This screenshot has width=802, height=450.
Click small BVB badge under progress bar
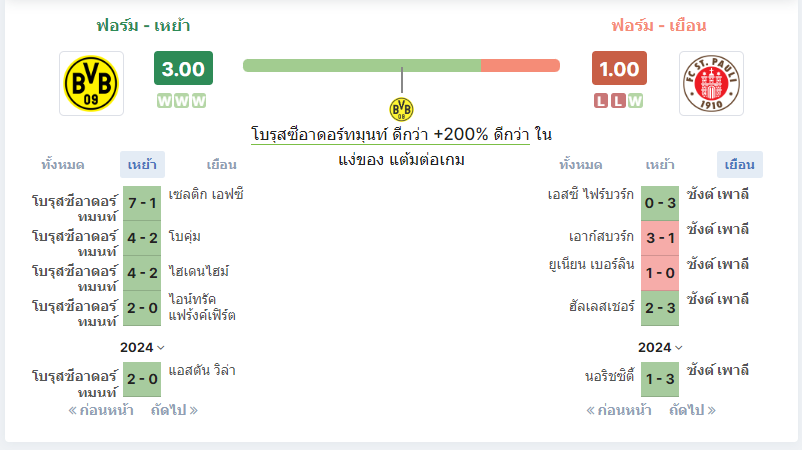pyautogui.click(x=402, y=109)
